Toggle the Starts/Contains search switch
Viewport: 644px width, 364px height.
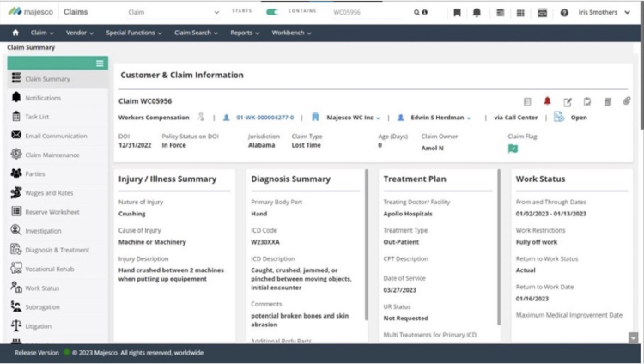(x=272, y=12)
